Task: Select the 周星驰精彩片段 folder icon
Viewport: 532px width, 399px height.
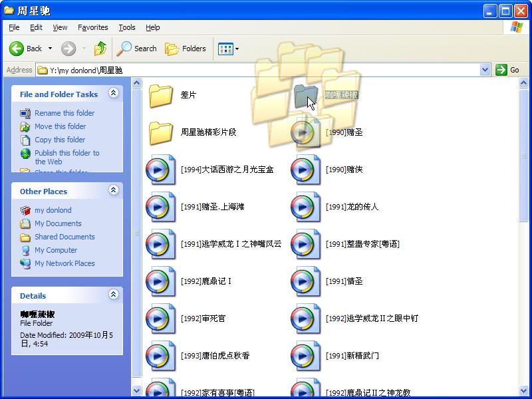Action: 161,132
